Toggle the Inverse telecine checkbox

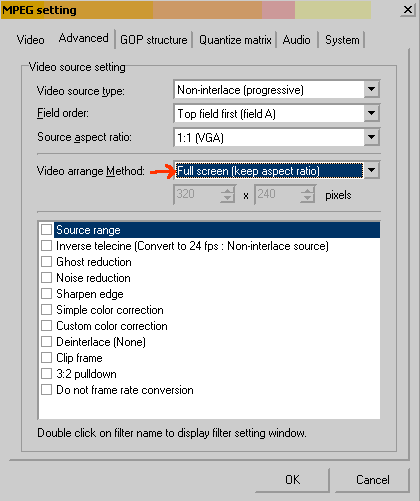46,246
